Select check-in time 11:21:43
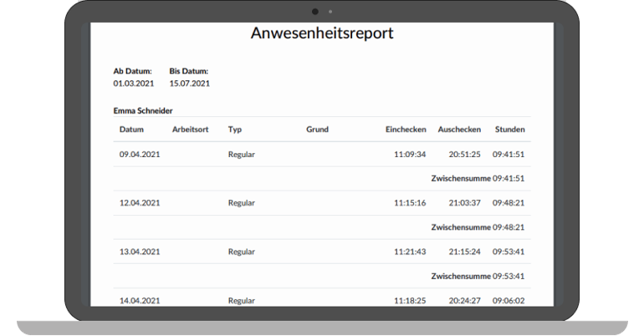This screenshot has width=644, height=336. pos(410,252)
